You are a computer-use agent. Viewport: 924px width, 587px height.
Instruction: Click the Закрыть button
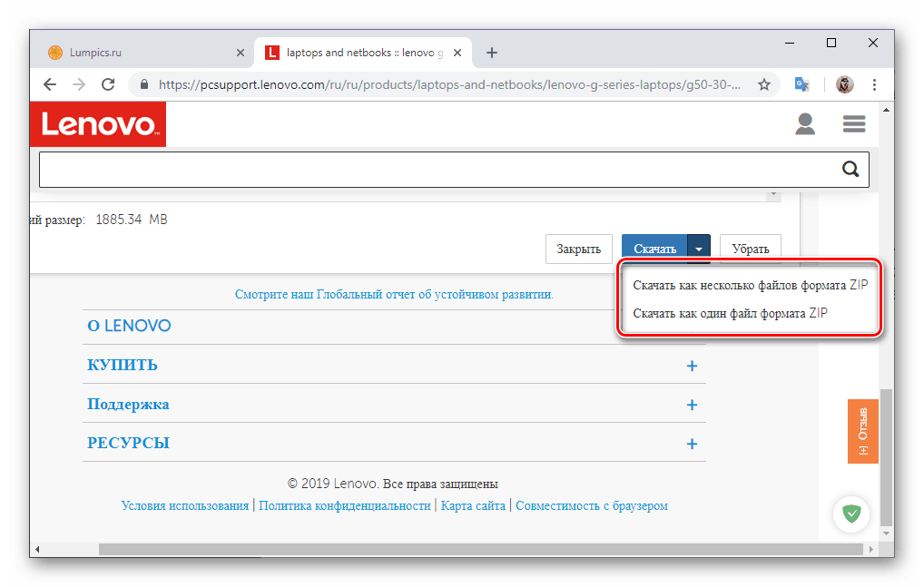pos(579,249)
